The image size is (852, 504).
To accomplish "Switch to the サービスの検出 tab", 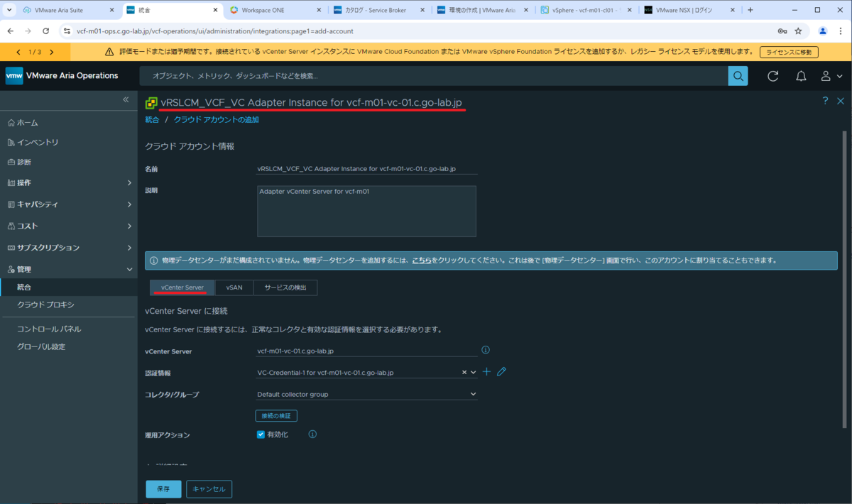I will [x=285, y=287].
